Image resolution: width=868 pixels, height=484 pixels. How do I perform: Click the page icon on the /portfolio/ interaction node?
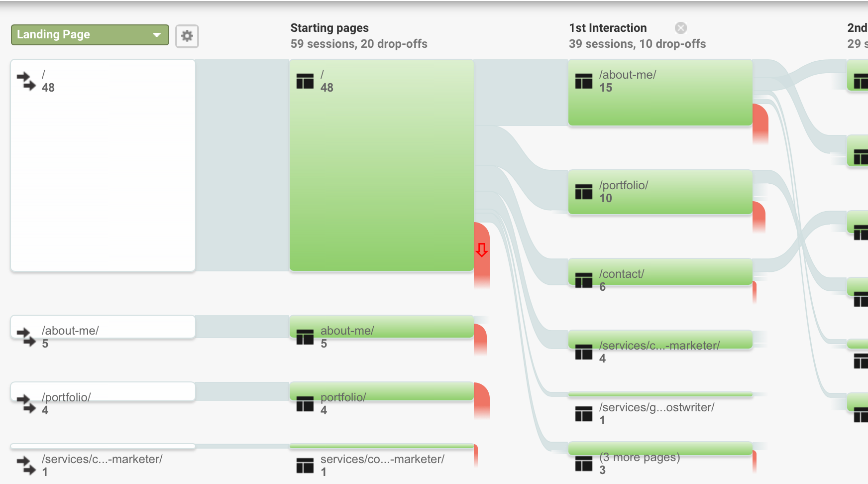[x=583, y=192]
